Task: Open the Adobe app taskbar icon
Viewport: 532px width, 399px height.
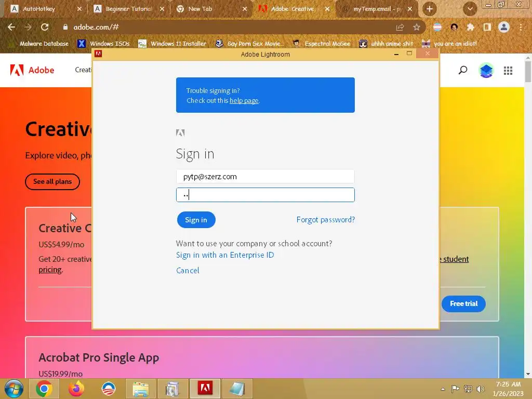Action: (x=205, y=389)
